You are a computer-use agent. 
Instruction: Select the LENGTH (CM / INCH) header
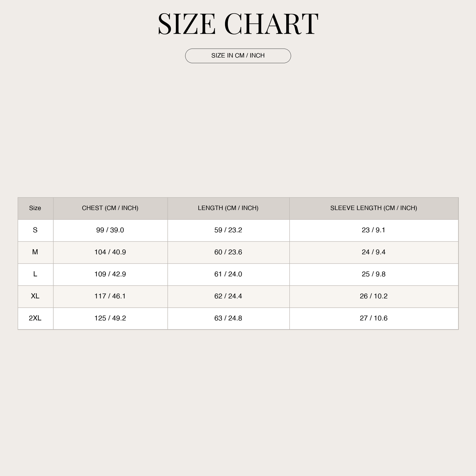(x=228, y=208)
